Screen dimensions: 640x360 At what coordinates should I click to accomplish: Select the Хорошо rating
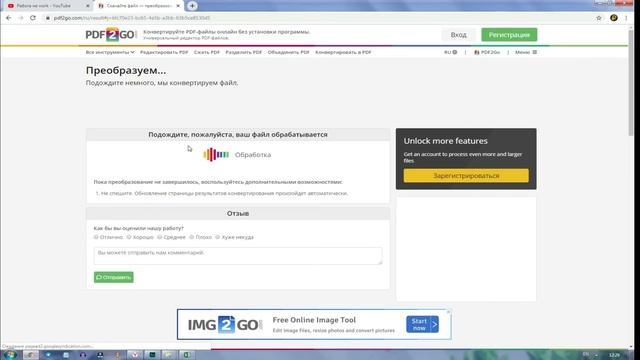click(x=129, y=237)
